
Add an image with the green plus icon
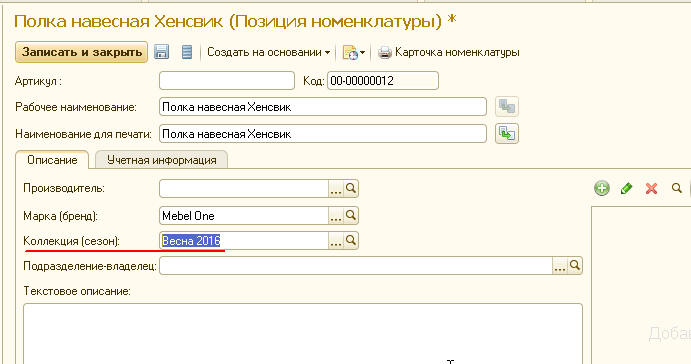pos(602,189)
